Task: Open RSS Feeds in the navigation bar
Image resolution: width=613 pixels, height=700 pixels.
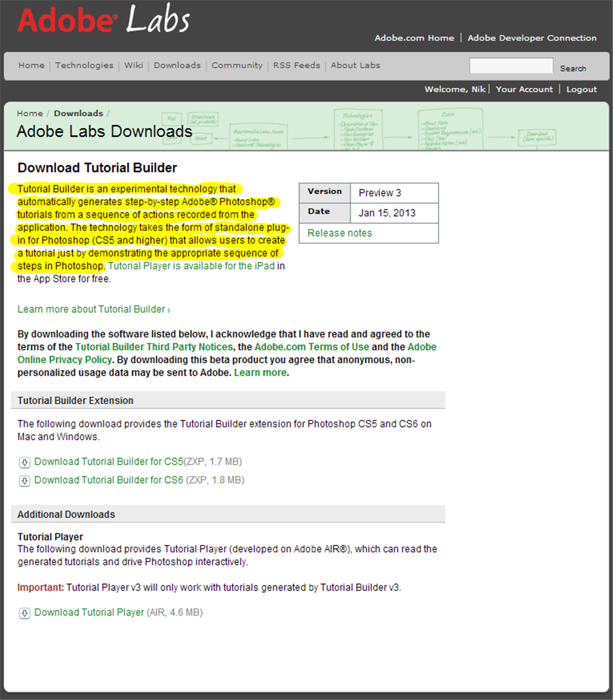Action: click(x=297, y=65)
